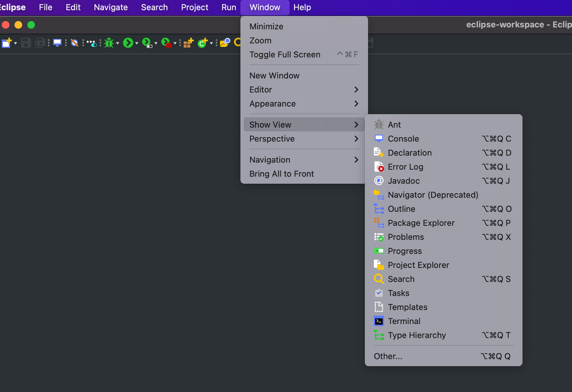Open the New Java Class dropdown arrow
Image resolution: width=572 pixels, height=392 pixels.
tap(211, 43)
